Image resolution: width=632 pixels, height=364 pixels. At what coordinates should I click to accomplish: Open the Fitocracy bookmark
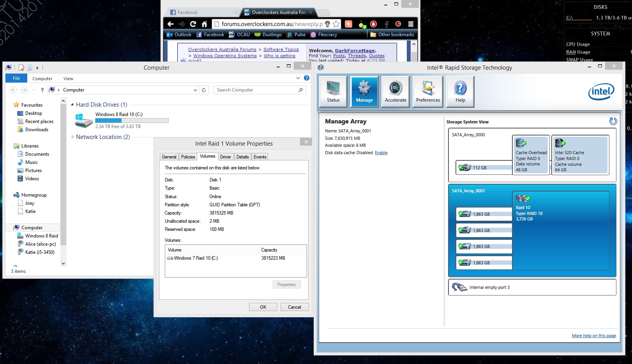324,35
